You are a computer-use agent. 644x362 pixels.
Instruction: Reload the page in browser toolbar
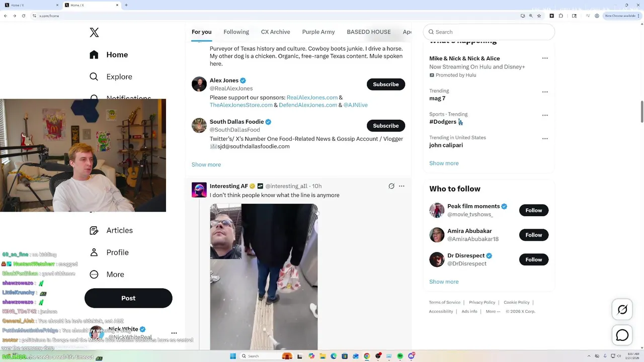click(23, 16)
